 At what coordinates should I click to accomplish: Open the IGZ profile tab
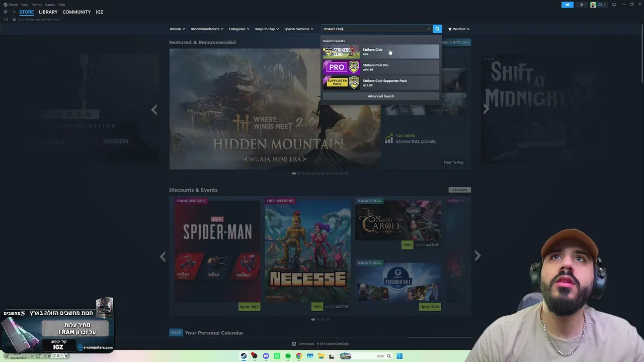pos(100,12)
